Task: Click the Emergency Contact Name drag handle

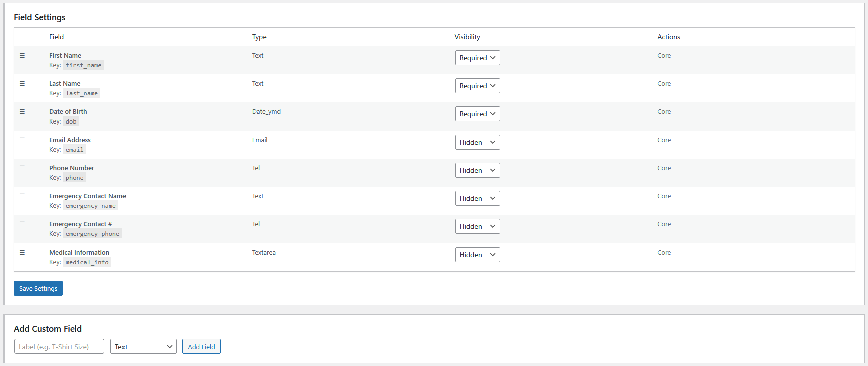Action: click(x=22, y=196)
